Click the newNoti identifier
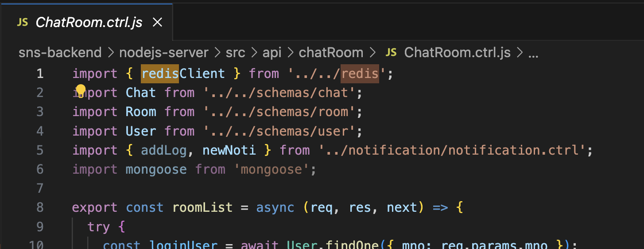 [229, 150]
